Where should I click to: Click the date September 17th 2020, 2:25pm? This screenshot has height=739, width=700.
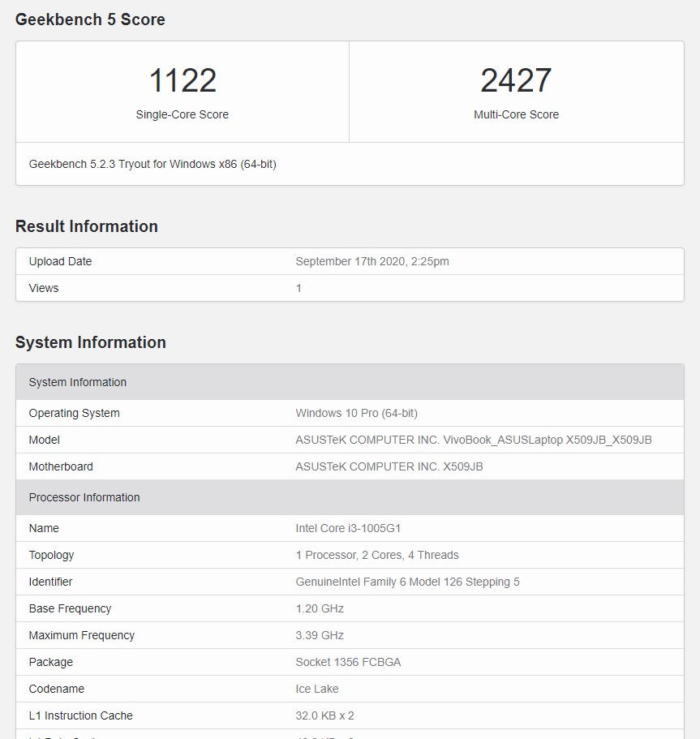(372, 261)
